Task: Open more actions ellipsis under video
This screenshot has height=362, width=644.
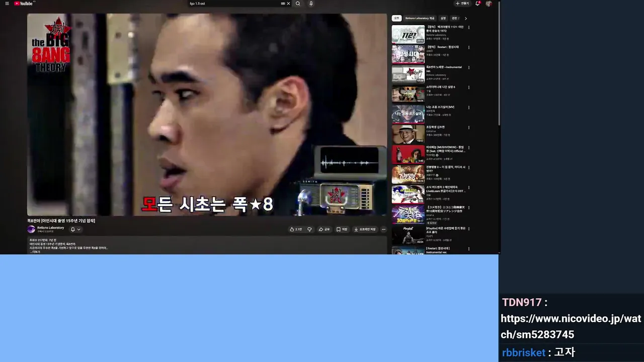Action: click(x=383, y=229)
